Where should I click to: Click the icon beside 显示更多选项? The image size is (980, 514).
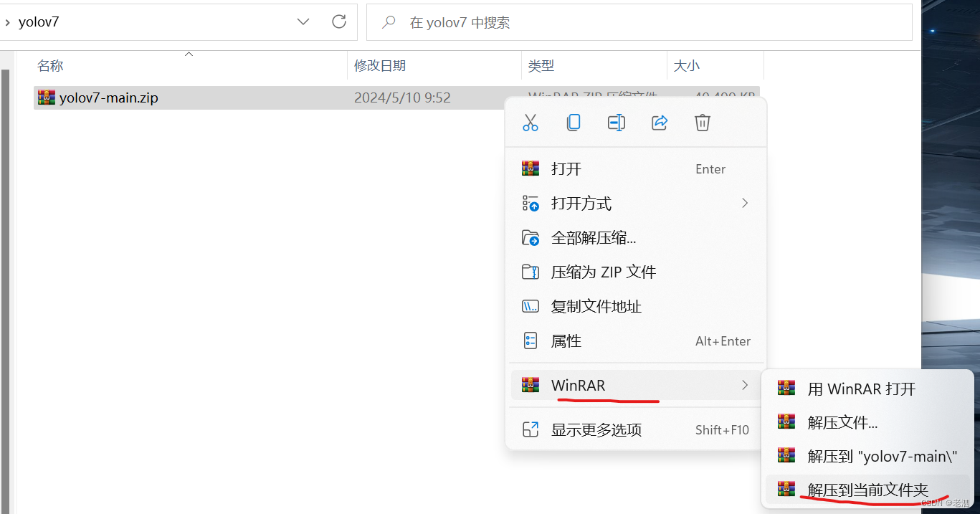pyautogui.click(x=531, y=430)
